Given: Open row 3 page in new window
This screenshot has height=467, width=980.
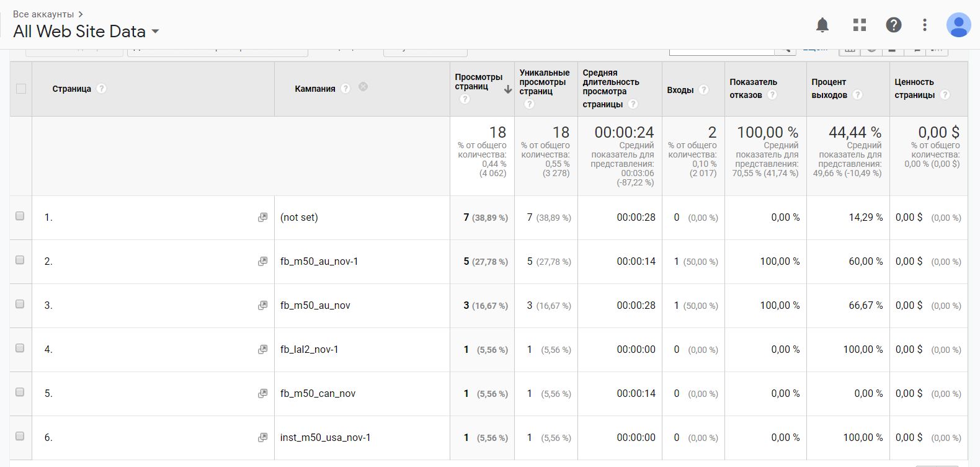Looking at the screenshot, I should pos(263,306).
